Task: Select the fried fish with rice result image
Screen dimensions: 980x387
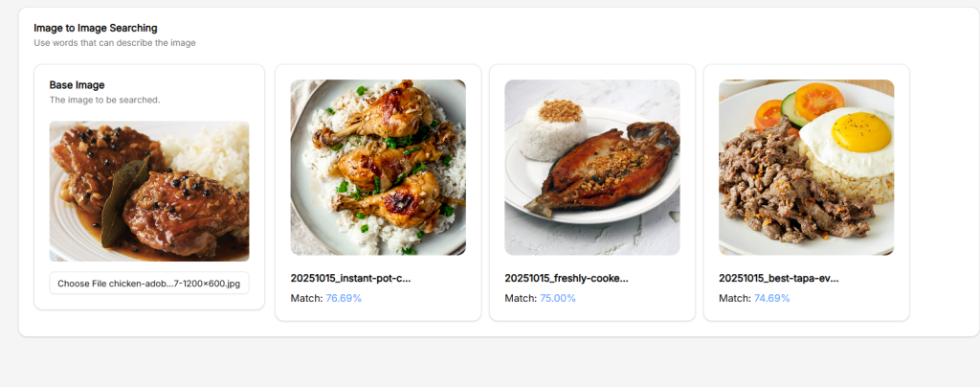Action: tap(592, 168)
